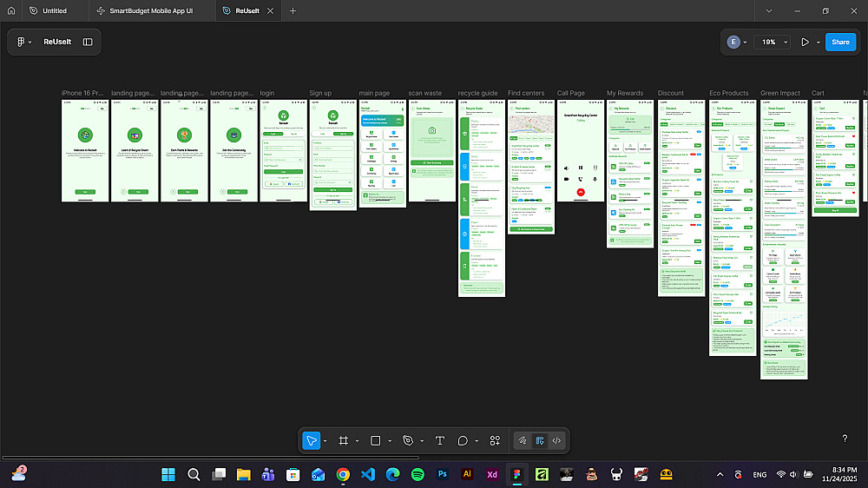The height and width of the screenshot is (488, 868).
Task: Open File Explorer from the taskbar
Action: 244,474
